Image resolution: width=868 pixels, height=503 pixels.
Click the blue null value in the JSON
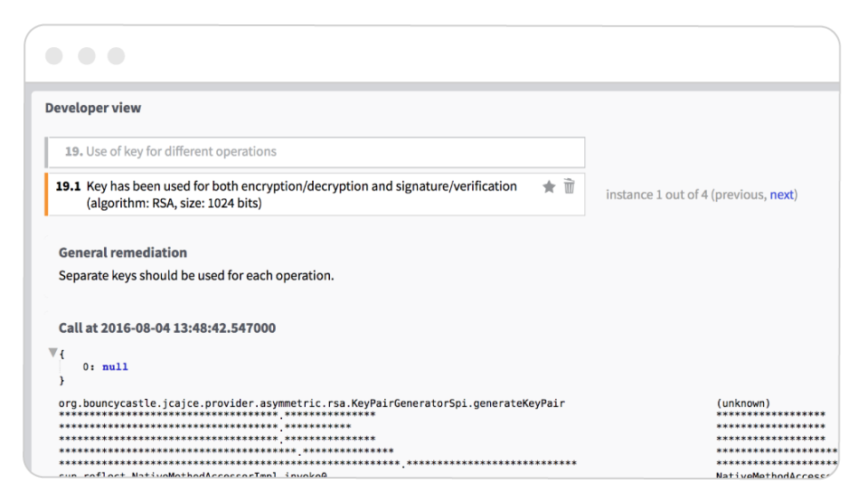[x=115, y=367]
